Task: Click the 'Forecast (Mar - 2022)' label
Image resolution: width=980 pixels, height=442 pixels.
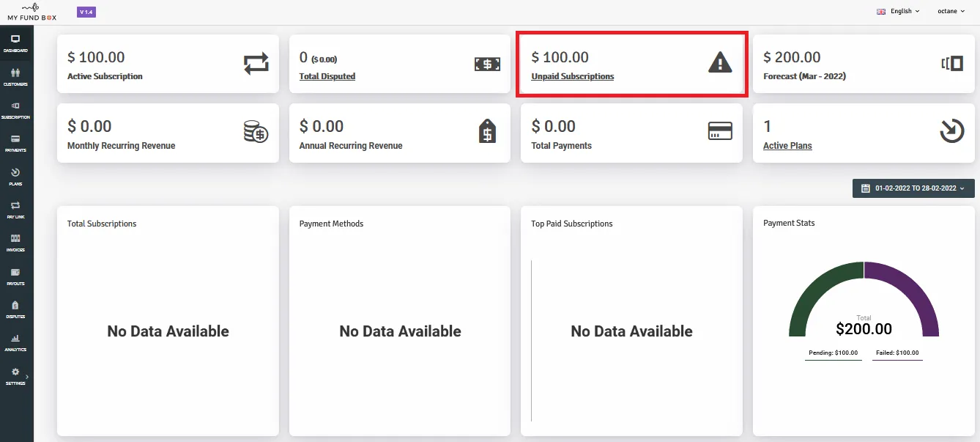Action: point(804,76)
